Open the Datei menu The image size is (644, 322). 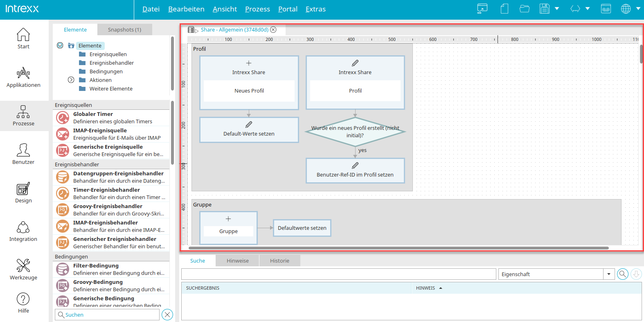pos(151,9)
